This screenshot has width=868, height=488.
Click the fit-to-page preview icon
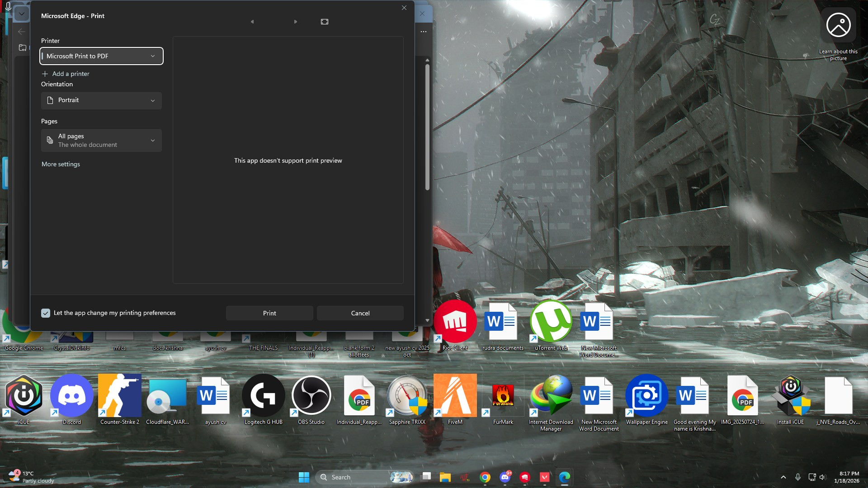[x=325, y=22]
